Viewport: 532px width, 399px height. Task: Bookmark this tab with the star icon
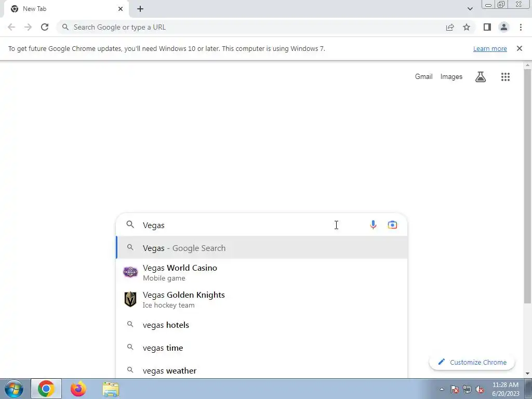click(467, 27)
